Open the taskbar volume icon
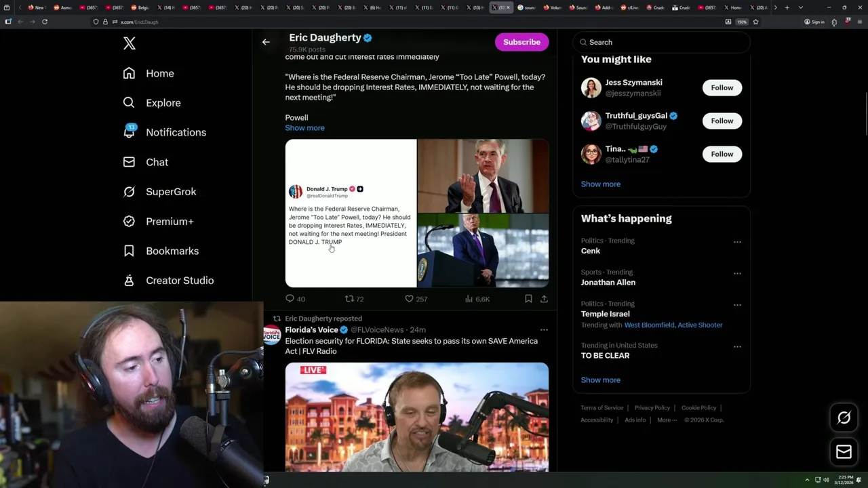Viewport: 868px width, 488px height. tap(826, 480)
